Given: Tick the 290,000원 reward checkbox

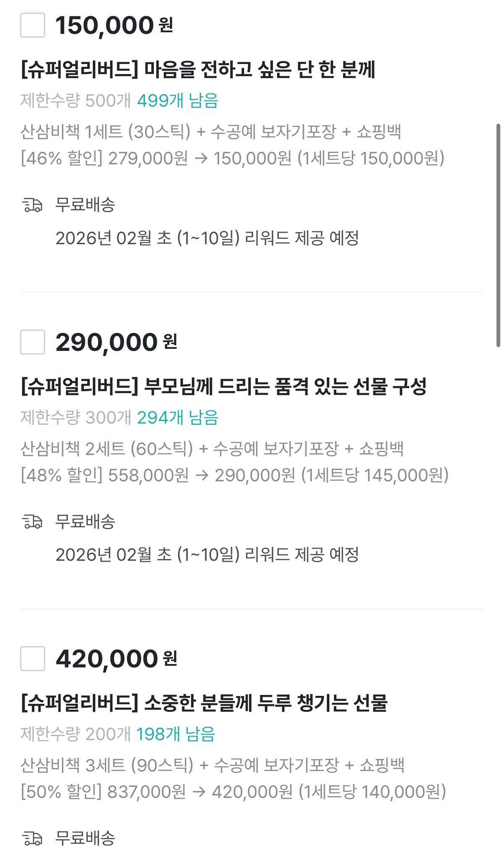Looking at the screenshot, I should click(x=33, y=342).
